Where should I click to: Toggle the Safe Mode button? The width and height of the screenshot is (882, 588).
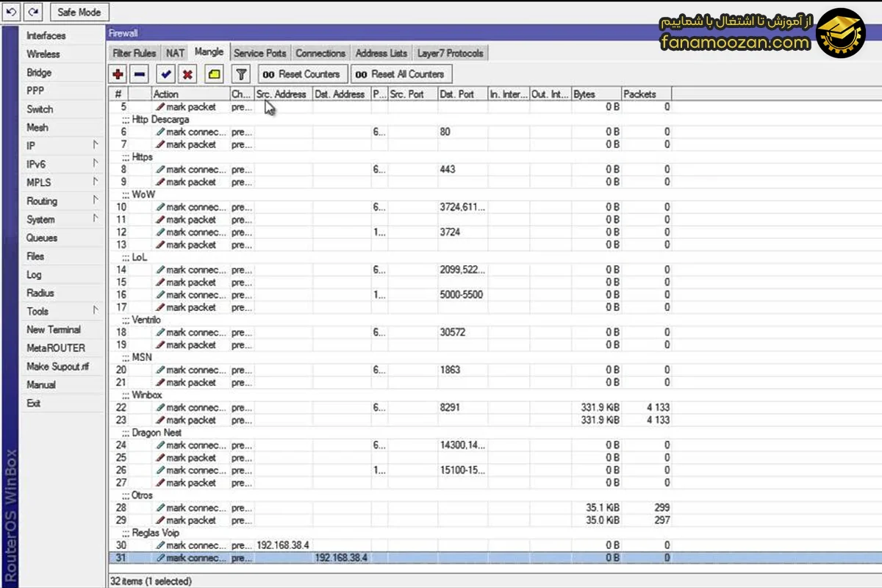[79, 12]
